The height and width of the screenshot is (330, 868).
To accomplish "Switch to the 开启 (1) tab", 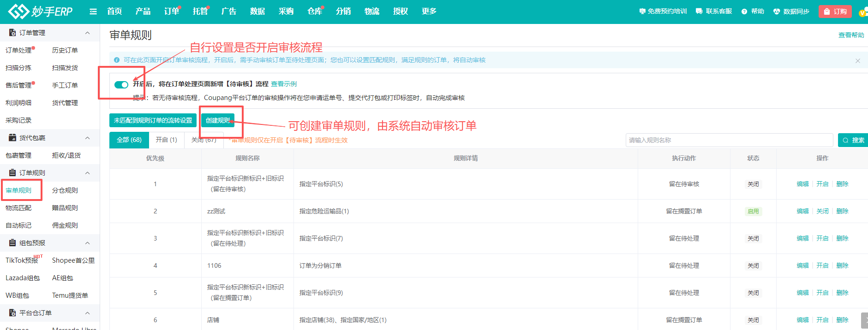I will coord(166,140).
